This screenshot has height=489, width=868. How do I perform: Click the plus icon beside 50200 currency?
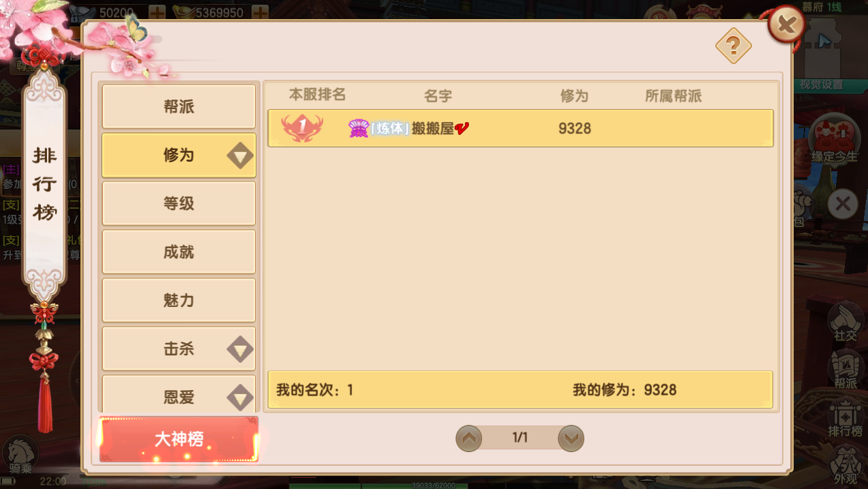coord(157,12)
